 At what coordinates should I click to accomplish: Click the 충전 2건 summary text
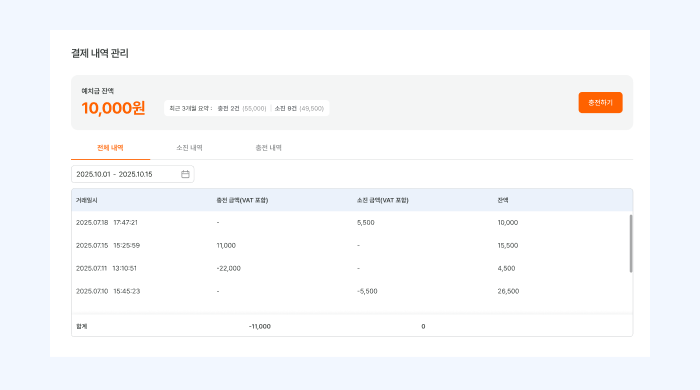228,108
